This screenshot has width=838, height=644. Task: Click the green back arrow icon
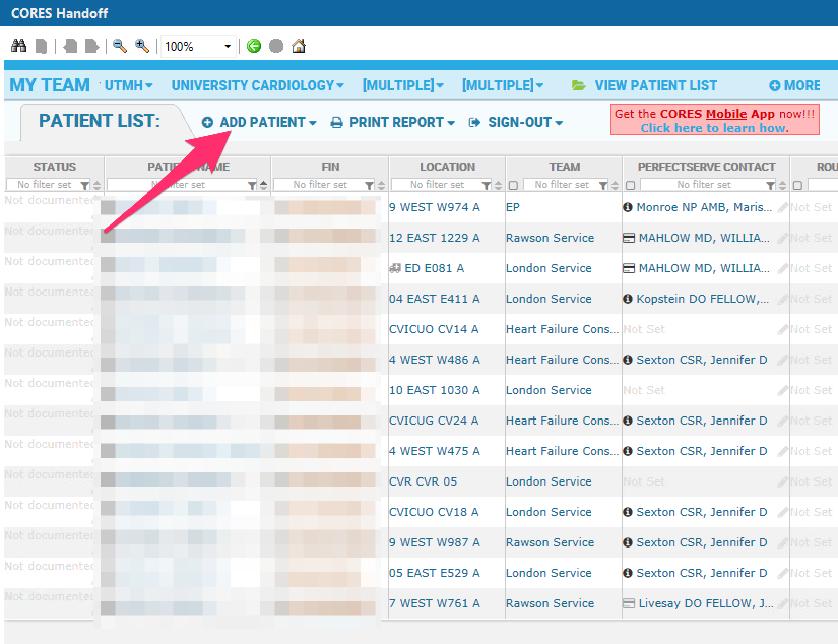[x=254, y=46]
